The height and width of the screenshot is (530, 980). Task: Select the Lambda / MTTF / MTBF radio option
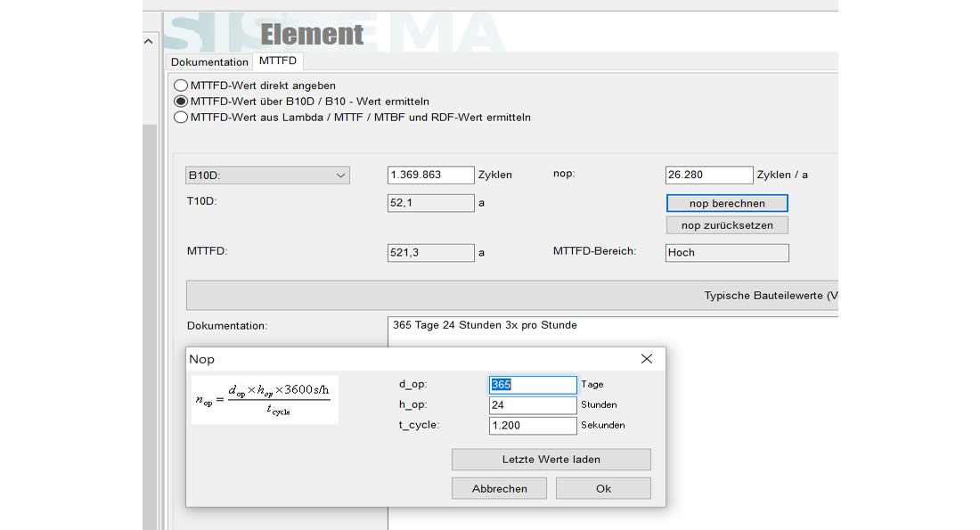coord(181,117)
